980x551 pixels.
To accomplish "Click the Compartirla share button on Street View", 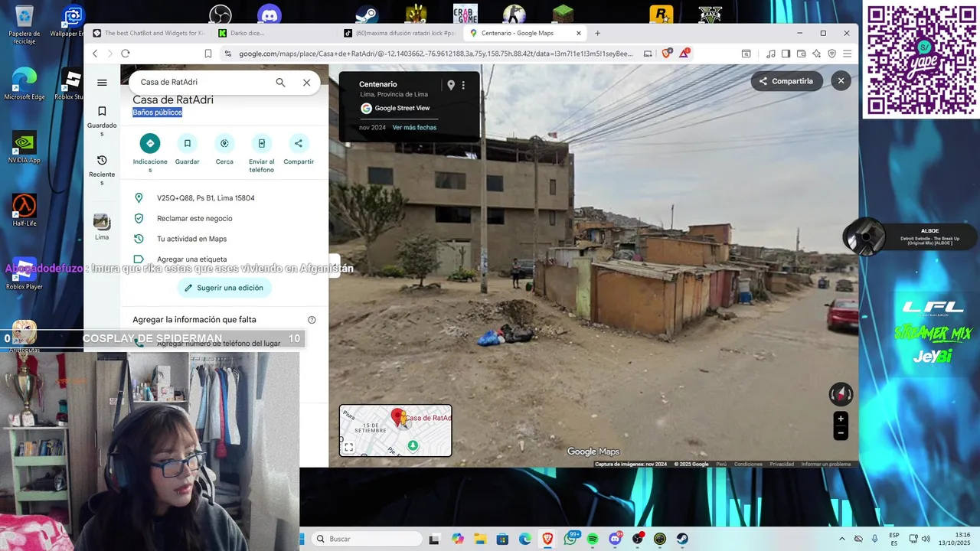I will click(x=787, y=81).
